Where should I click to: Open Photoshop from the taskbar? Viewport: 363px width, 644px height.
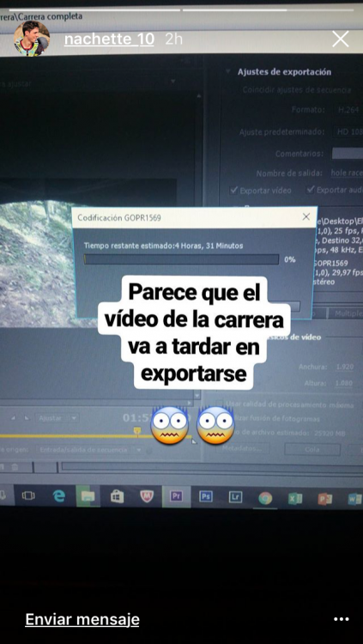click(x=206, y=496)
